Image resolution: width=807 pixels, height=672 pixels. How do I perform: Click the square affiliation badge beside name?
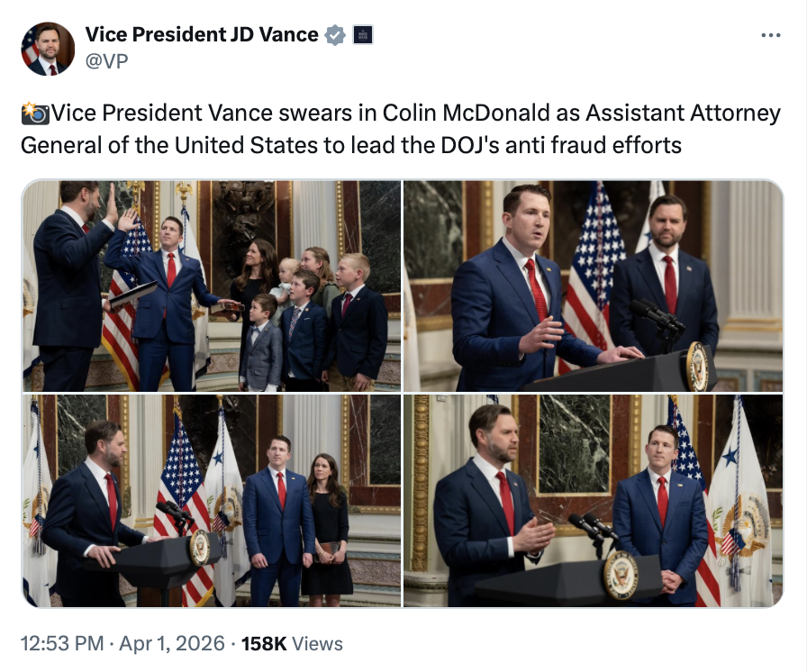[x=362, y=35]
